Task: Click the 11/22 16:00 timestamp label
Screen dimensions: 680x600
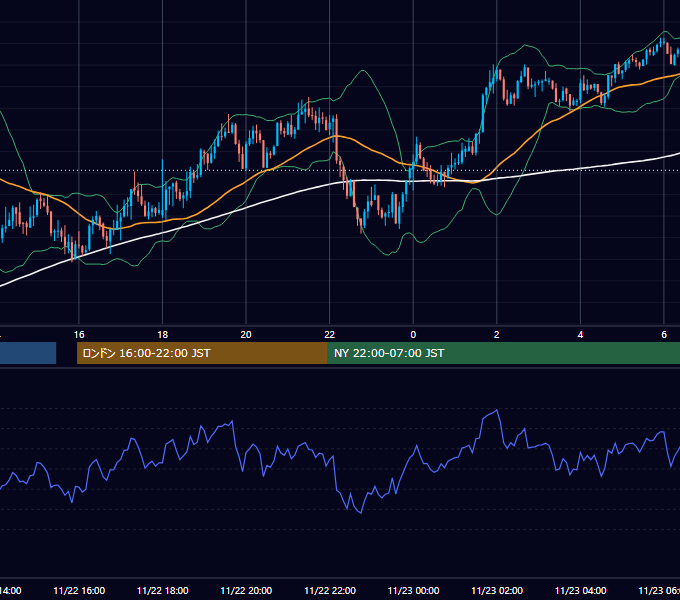Action: click(79, 590)
